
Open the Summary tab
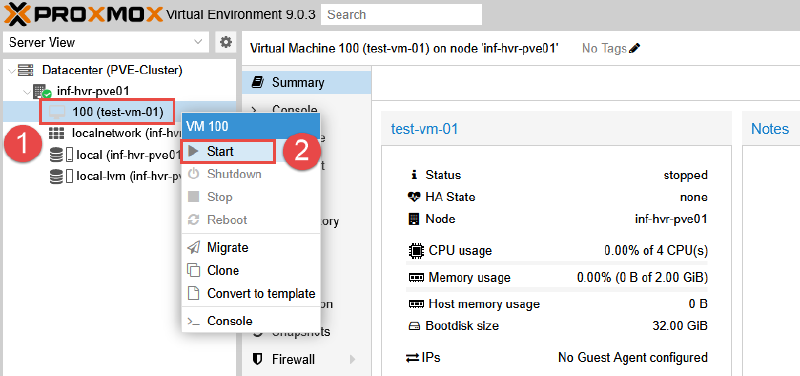[x=307, y=82]
